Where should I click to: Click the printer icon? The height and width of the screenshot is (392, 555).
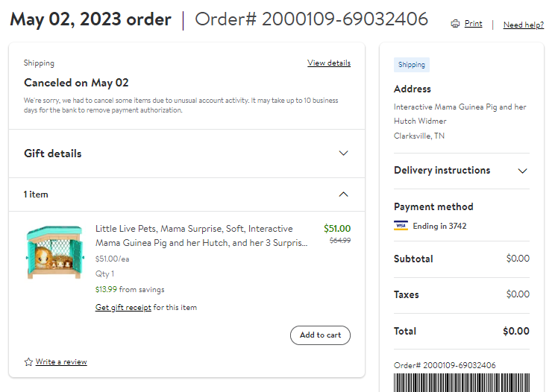pos(455,24)
